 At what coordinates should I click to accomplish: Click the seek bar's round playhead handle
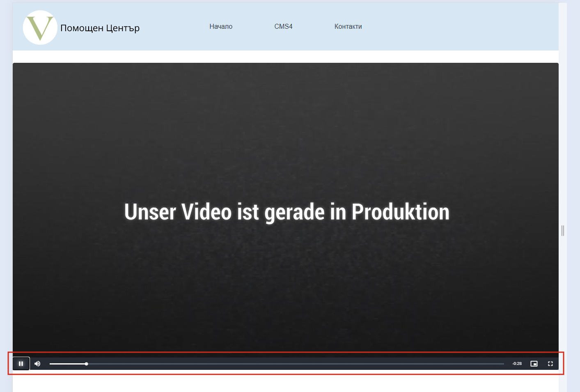[x=87, y=364]
